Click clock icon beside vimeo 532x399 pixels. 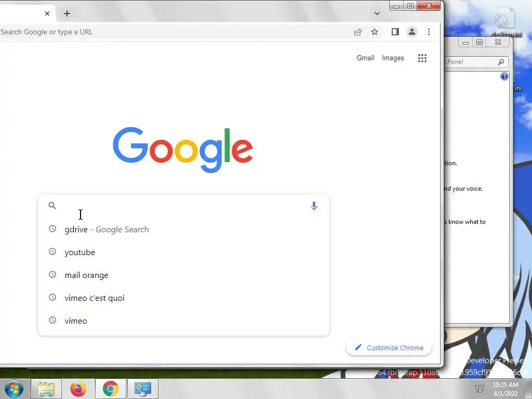(x=52, y=320)
